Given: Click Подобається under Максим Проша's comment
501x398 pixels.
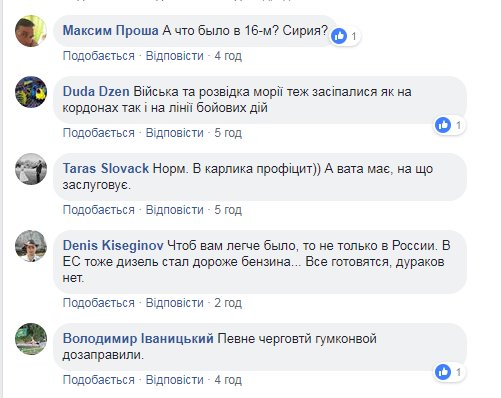Looking at the screenshot, I should [99, 56].
